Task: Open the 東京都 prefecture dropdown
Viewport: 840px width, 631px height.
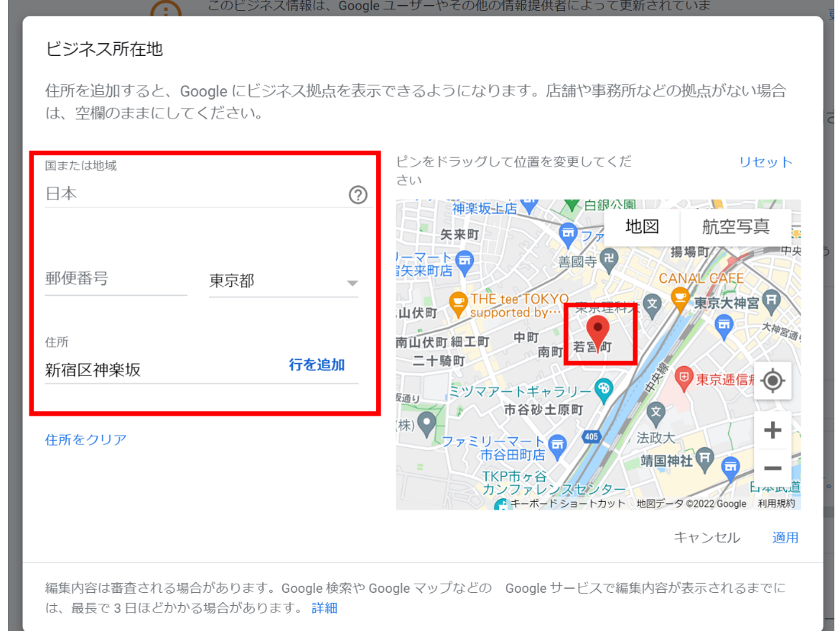Action: click(284, 281)
